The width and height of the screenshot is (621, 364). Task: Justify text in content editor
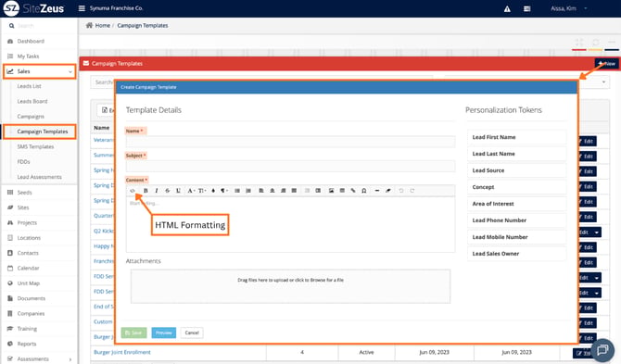point(294,191)
